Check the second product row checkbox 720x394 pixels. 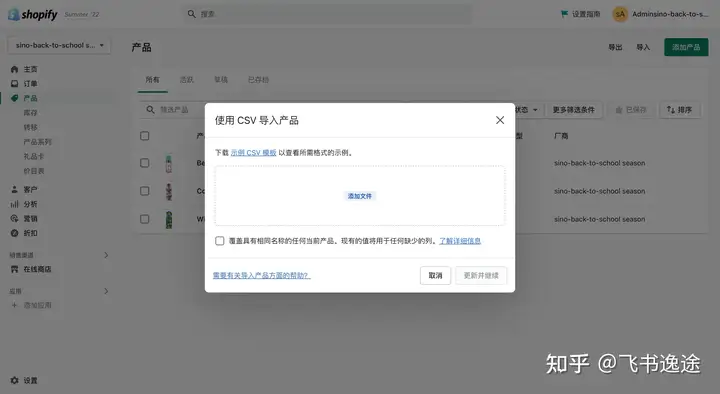(145, 191)
